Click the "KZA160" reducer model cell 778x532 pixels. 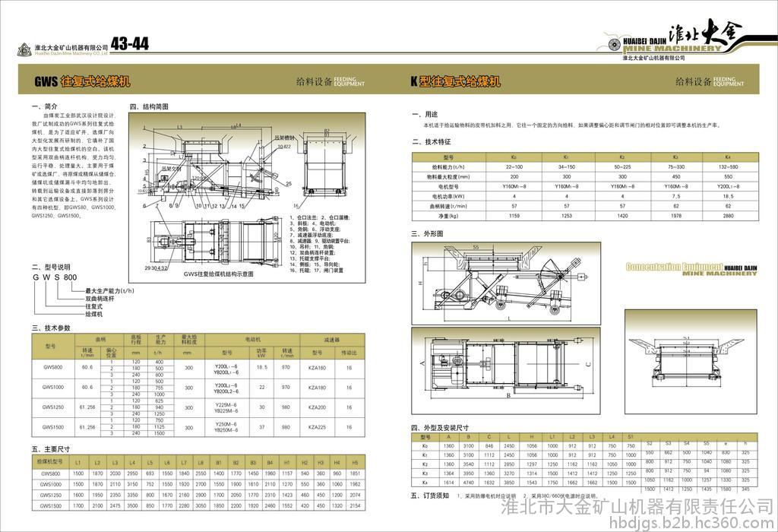click(x=317, y=369)
